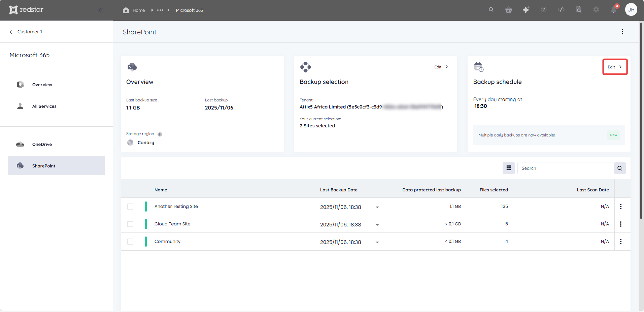The image size is (644, 312).
Task: Focus the Search input field
Action: 566,168
